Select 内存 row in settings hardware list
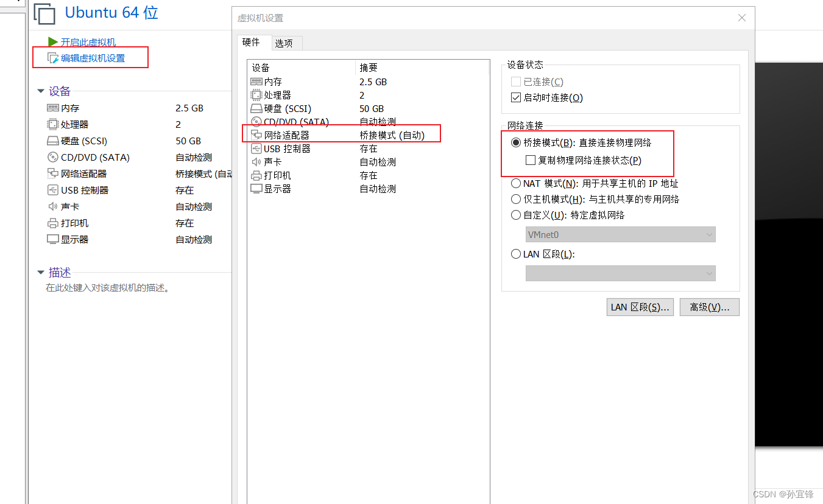Viewport: 823px width, 504px height. point(369,82)
